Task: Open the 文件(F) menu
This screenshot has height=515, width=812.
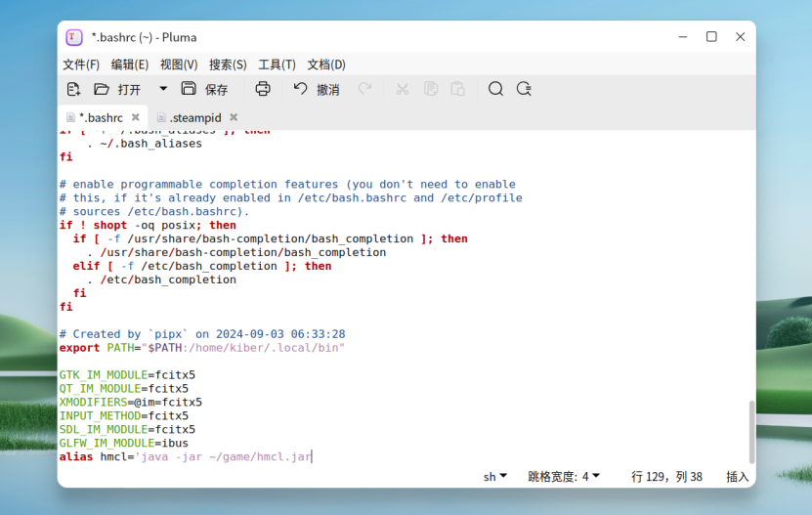Action: [x=81, y=64]
